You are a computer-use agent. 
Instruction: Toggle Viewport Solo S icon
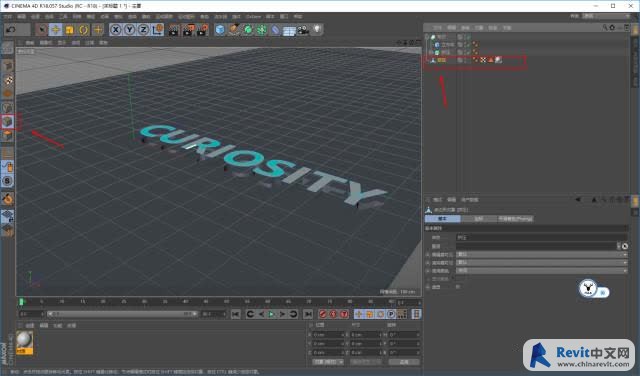[7, 181]
